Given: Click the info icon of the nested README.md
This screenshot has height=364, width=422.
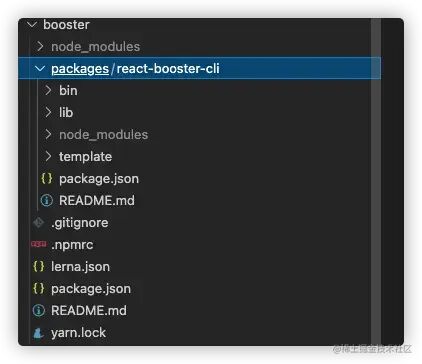Looking at the screenshot, I should tap(47, 200).
